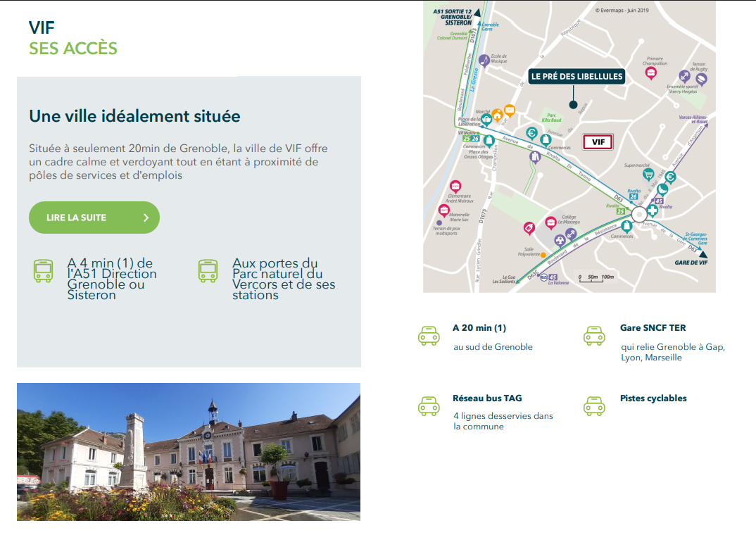Click the Élémentaire André Malraux school pin
The image size is (756, 535).
(455, 186)
